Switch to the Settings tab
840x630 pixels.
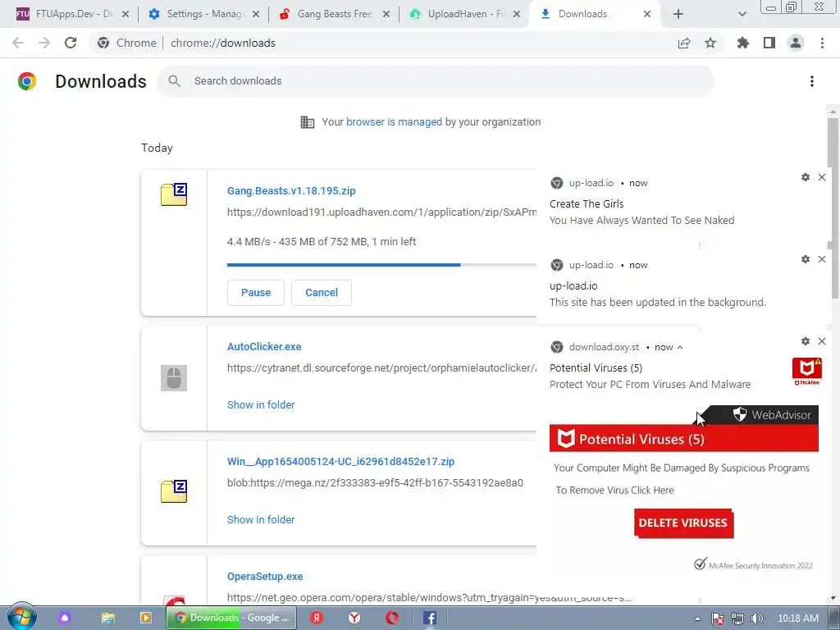pyautogui.click(x=203, y=14)
